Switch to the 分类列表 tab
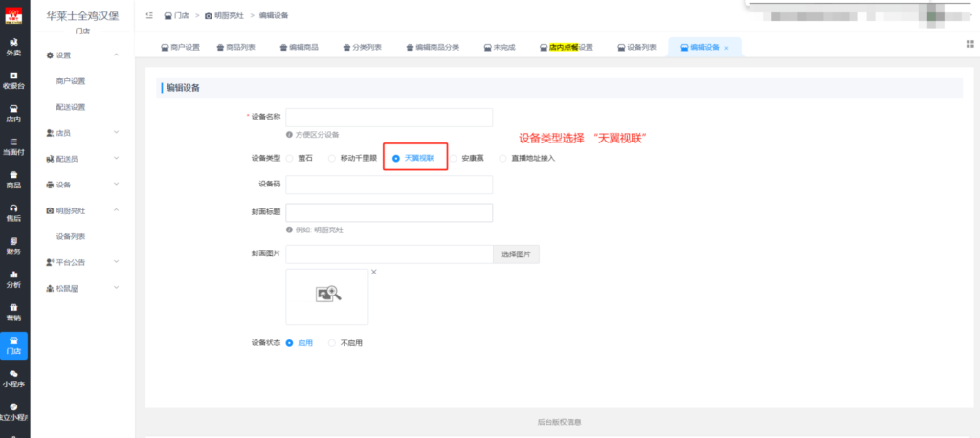 click(x=362, y=48)
